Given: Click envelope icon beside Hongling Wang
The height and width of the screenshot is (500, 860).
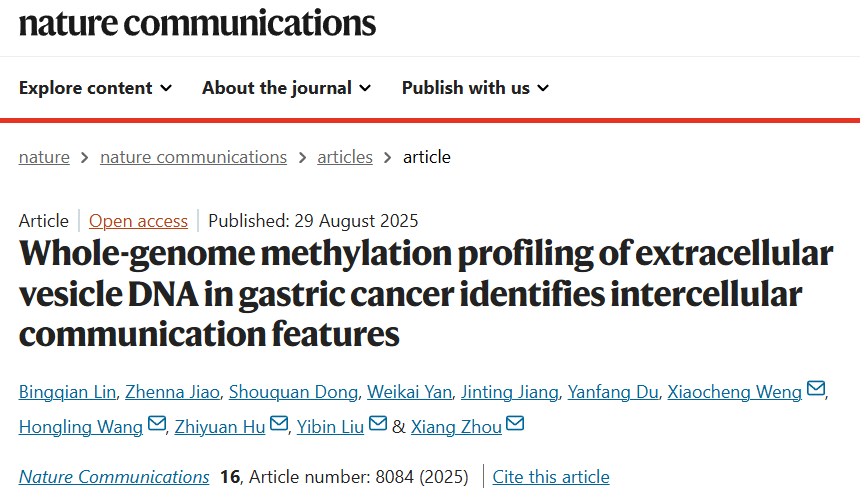Looking at the screenshot, I should point(157,425).
